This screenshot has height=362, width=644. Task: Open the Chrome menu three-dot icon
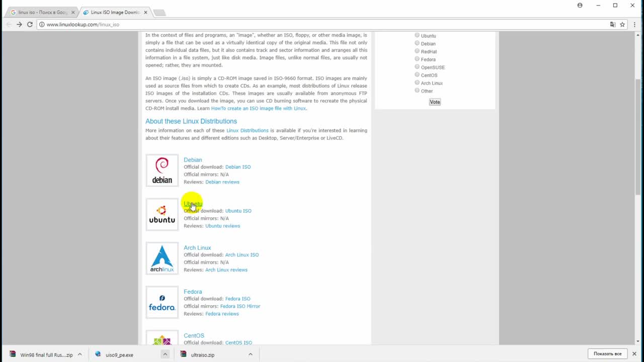point(634,24)
